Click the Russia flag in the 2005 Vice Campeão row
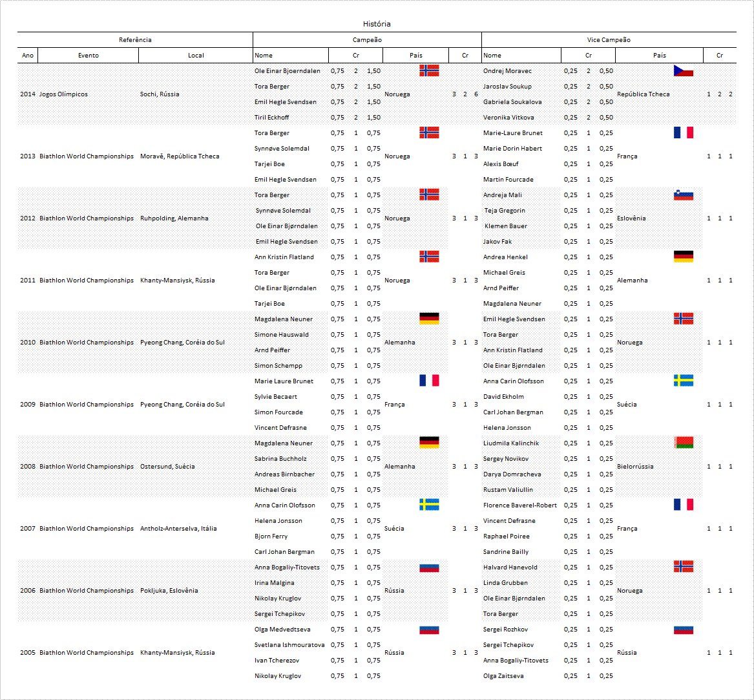This screenshot has height=700, width=754. pyautogui.click(x=684, y=630)
